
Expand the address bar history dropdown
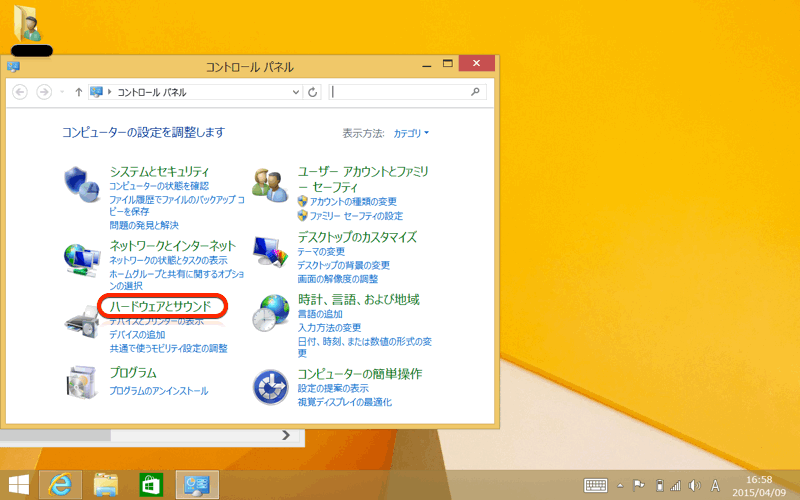295,92
